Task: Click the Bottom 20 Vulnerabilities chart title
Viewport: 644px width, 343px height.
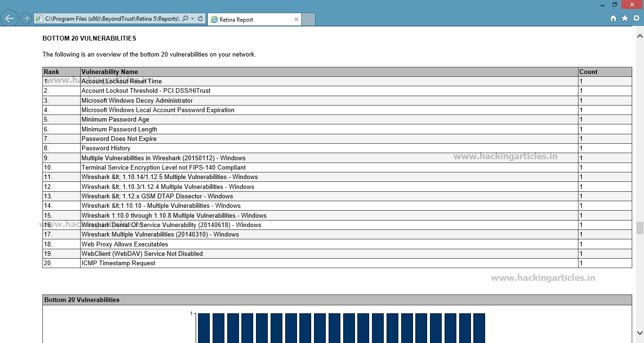Action: point(82,300)
